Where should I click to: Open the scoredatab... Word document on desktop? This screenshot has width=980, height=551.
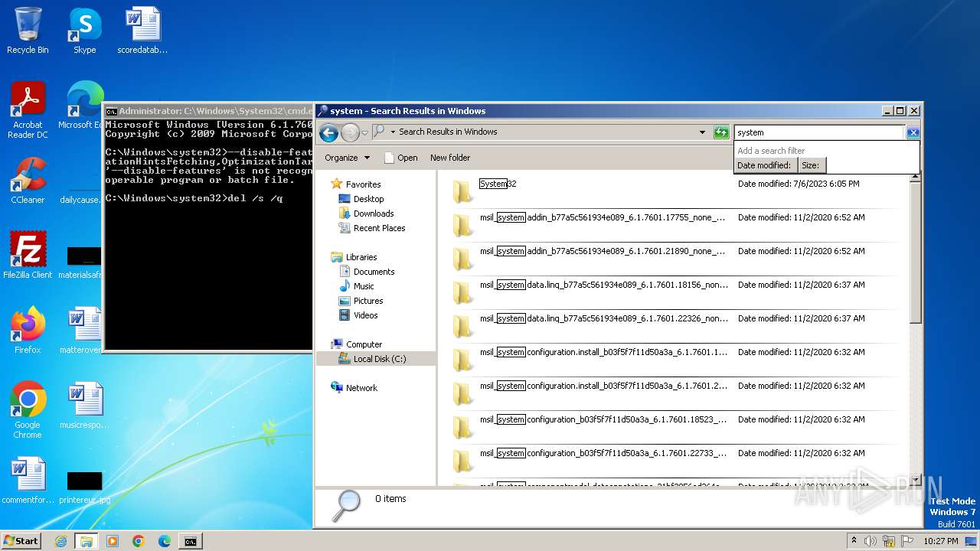(142, 31)
